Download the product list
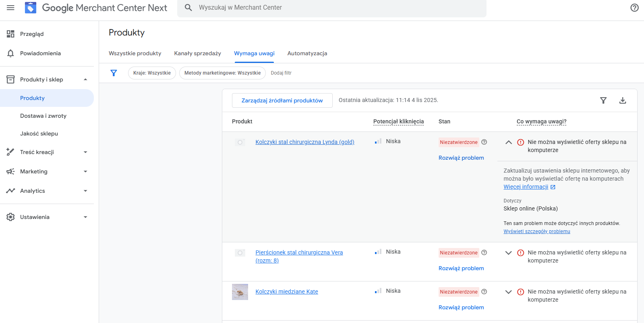644x323 pixels. click(622, 100)
